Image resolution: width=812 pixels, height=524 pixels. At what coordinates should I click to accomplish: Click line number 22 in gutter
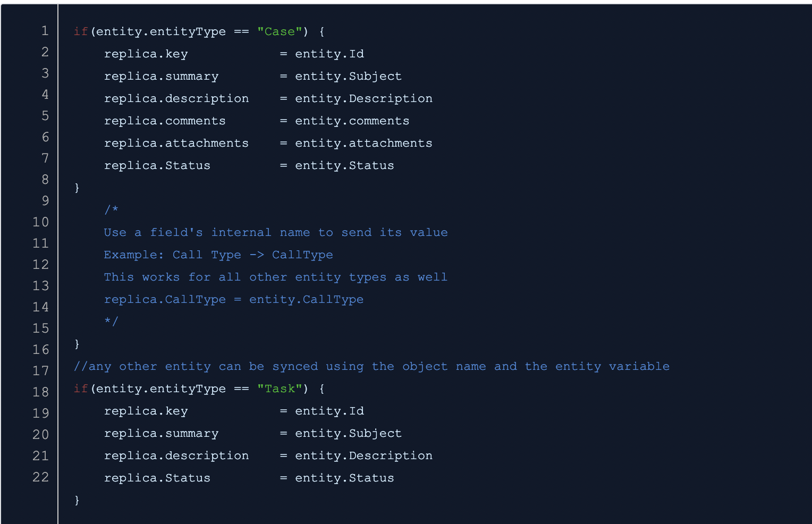40,477
